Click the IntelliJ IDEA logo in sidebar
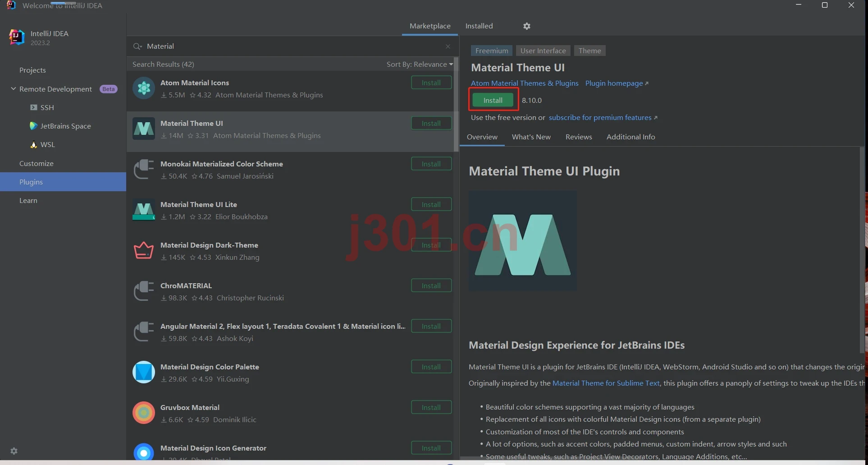Viewport: 868px width, 465px height. coord(17,37)
